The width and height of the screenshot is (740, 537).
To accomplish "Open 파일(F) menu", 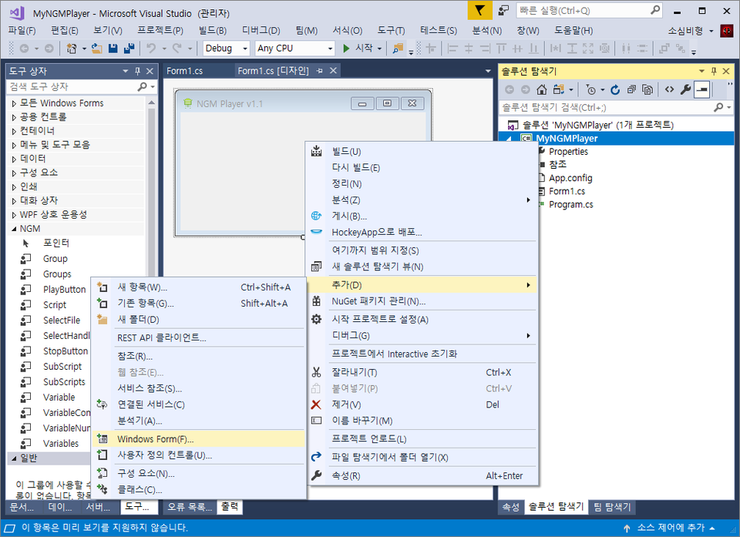I will [x=22, y=31].
